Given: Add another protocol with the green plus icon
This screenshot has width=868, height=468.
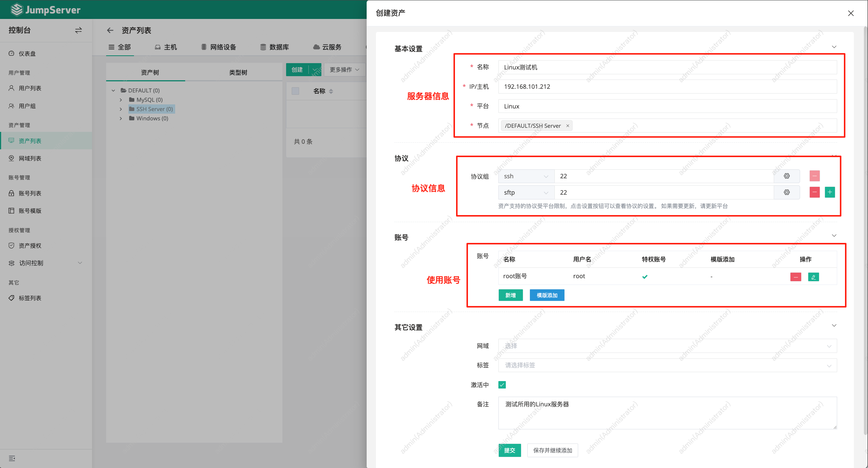Looking at the screenshot, I should point(830,192).
